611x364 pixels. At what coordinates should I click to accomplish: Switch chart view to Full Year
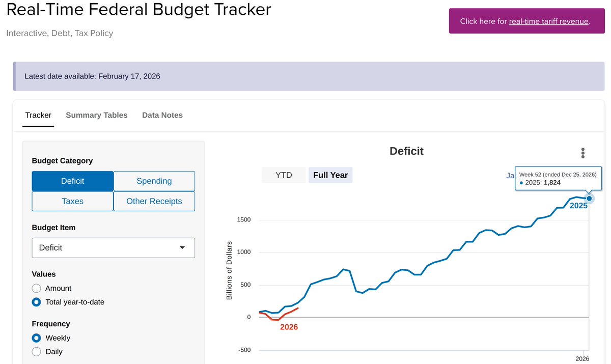330,175
